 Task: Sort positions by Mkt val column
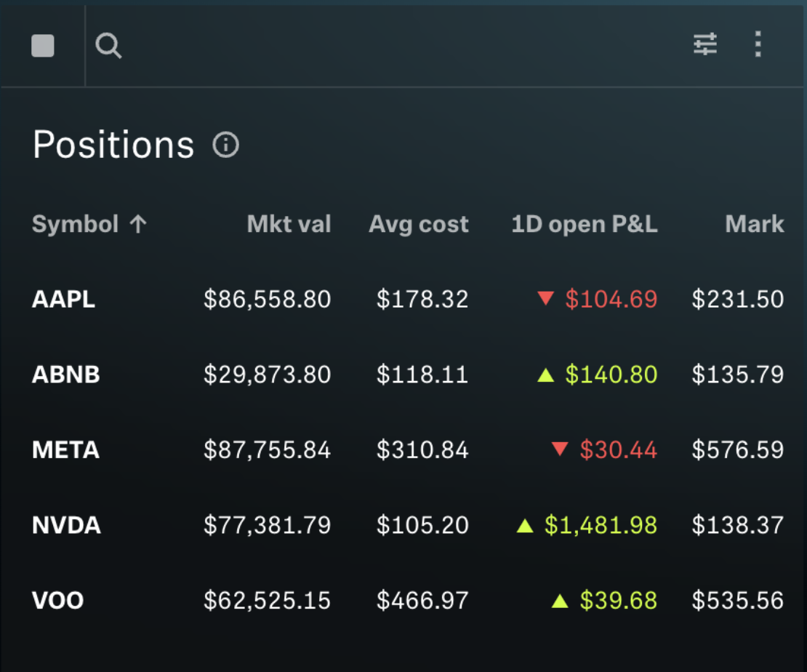pyautogui.click(x=289, y=224)
